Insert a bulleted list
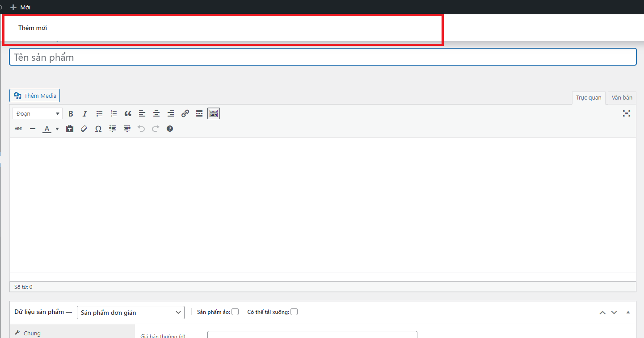The image size is (644, 338). point(99,114)
